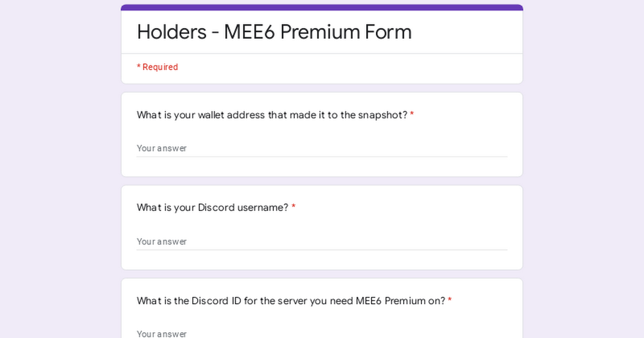The width and height of the screenshot is (644, 338).
Task: Click the "What is your Discord username?" label
Action: click(x=213, y=208)
